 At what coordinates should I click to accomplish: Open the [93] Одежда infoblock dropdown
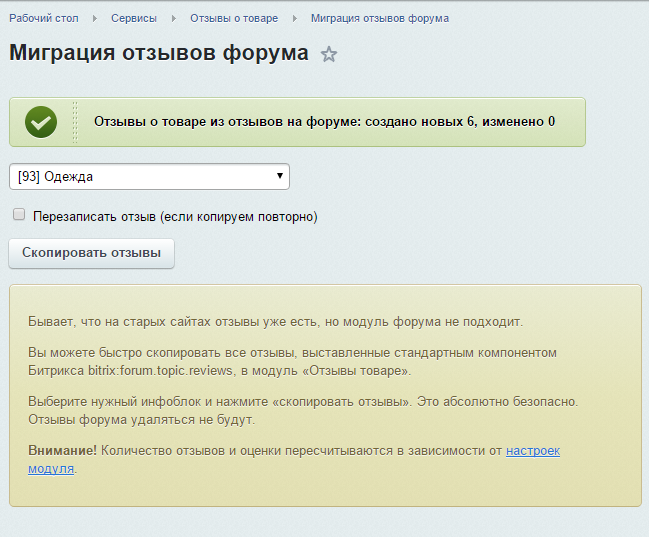149,177
